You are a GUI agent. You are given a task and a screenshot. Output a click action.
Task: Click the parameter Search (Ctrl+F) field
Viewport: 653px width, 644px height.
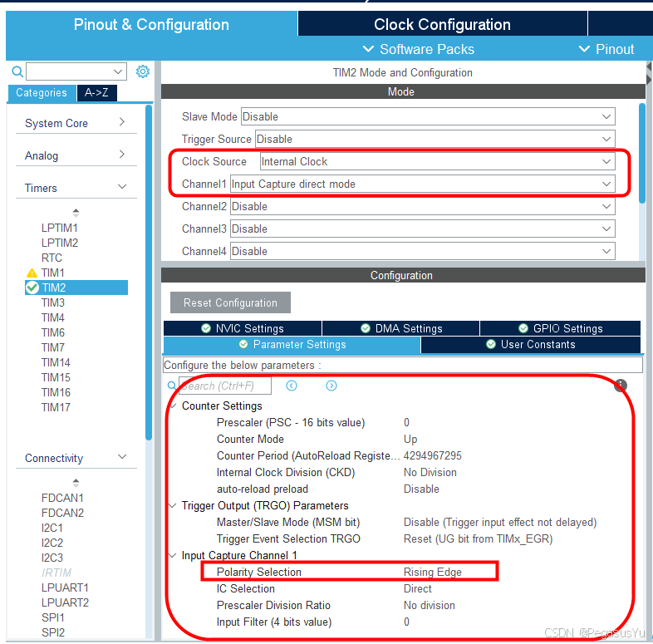point(225,386)
